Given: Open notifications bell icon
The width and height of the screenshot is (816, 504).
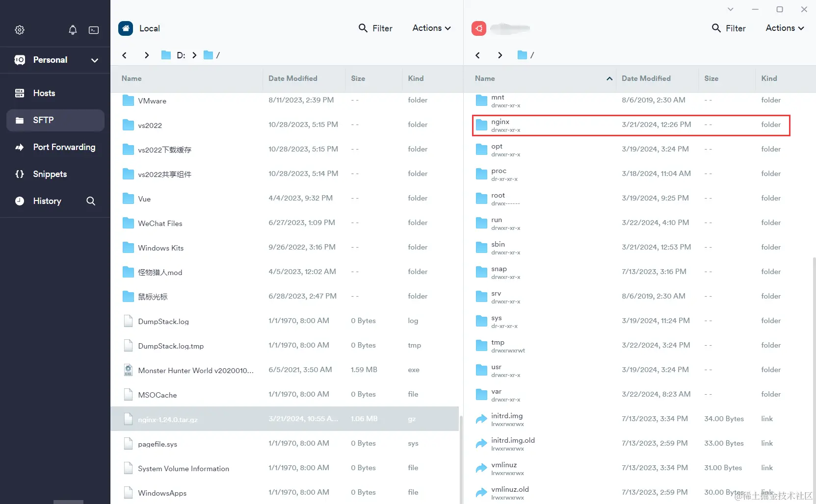Looking at the screenshot, I should tap(73, 30).
